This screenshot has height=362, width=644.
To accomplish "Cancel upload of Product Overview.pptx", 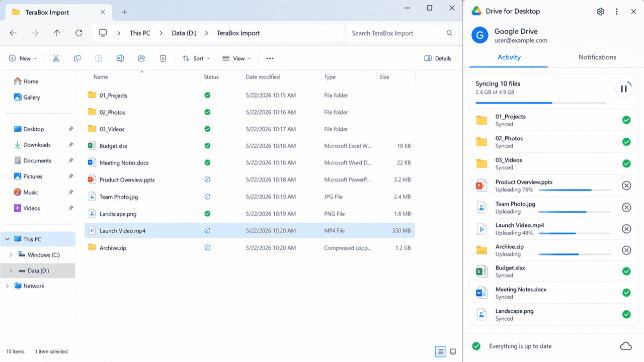I will 626,186.
